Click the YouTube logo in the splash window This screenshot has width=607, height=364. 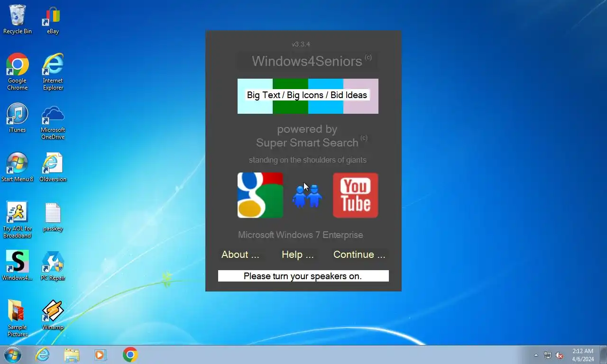(356, 195)
